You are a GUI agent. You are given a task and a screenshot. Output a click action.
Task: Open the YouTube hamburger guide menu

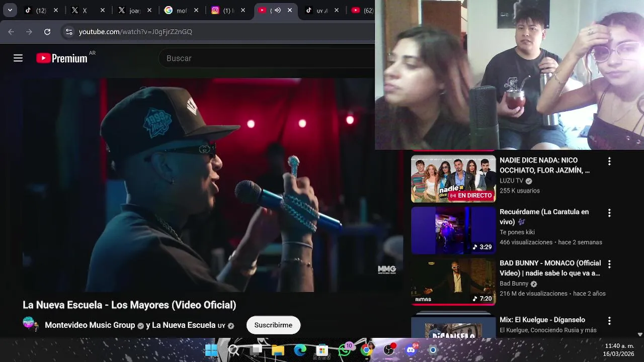(x=18, y=58)
